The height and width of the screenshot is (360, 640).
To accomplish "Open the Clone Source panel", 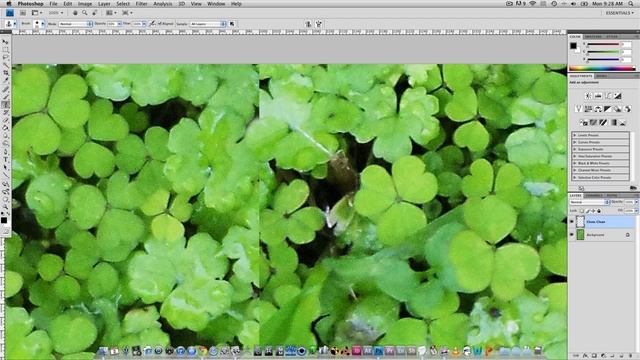I will pyautogui.click(x=308, y=24).
